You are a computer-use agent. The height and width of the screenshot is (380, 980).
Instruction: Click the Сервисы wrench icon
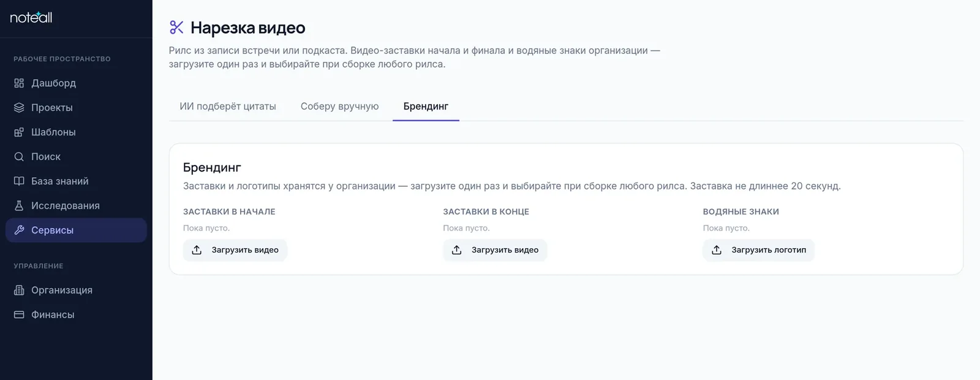(x=19, y=230)
